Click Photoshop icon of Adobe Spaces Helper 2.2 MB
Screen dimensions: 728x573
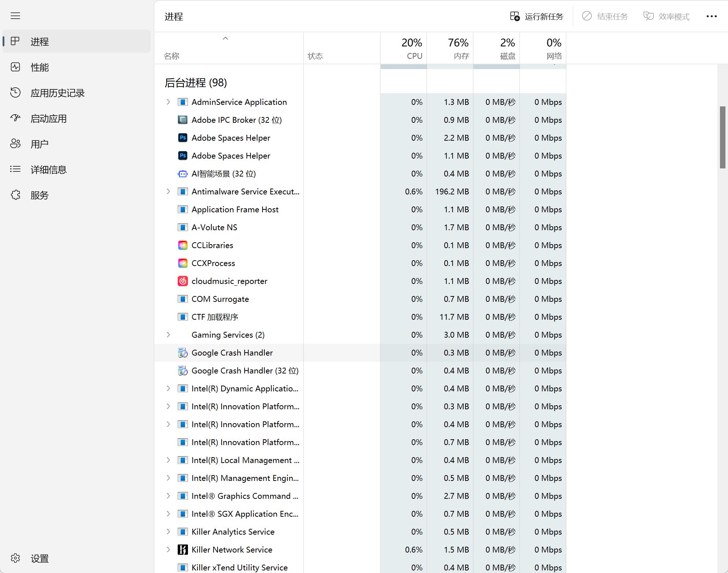click(183, 138)
